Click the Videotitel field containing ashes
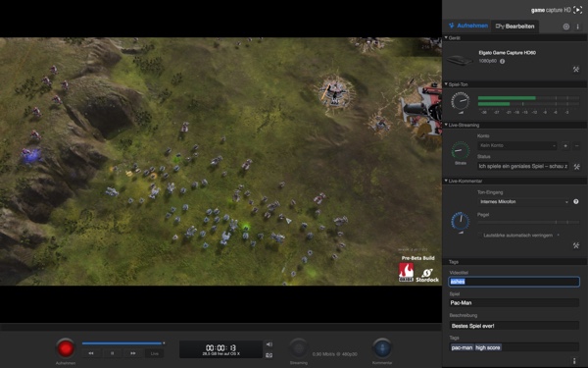 [514, 282]
